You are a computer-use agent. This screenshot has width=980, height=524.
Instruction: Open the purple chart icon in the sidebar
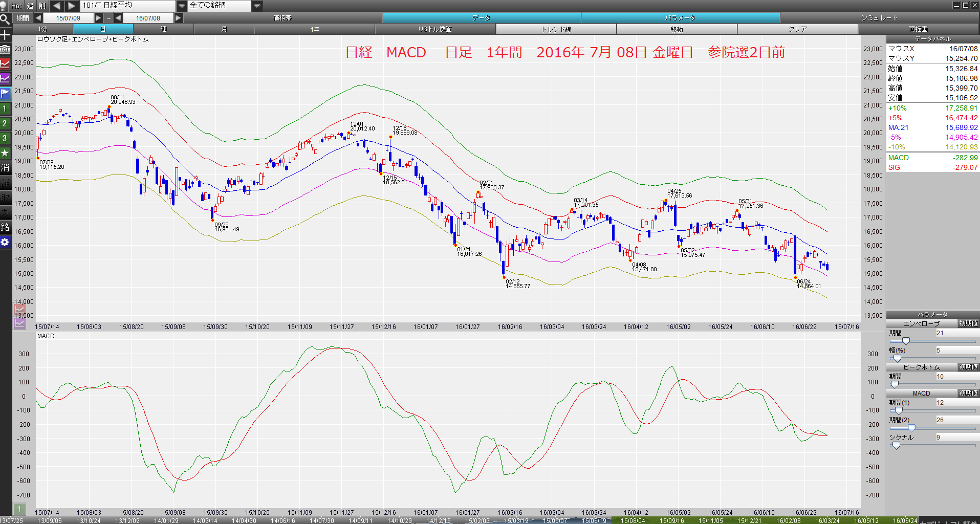click(x=5, y=79)
